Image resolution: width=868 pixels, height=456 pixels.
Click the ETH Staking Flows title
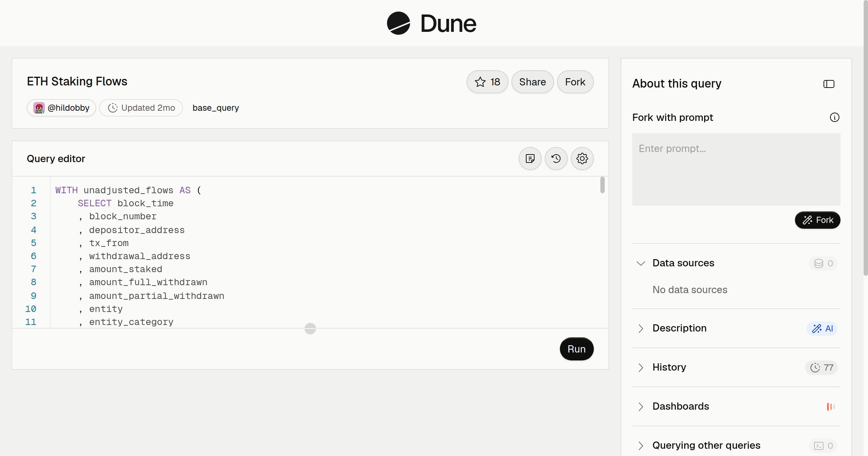77,81
